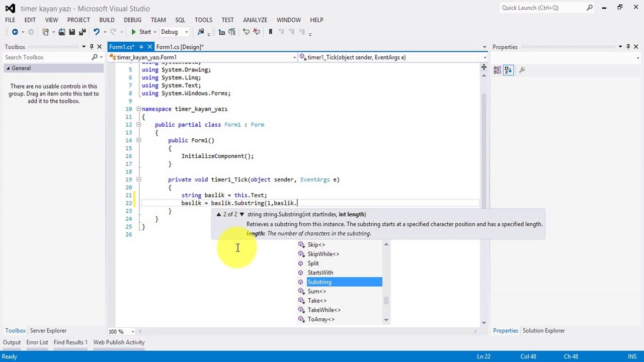Screen dimensions: 644x362
Task: Collapse the Form1() constructor block
Action: (x=139, y=140)
